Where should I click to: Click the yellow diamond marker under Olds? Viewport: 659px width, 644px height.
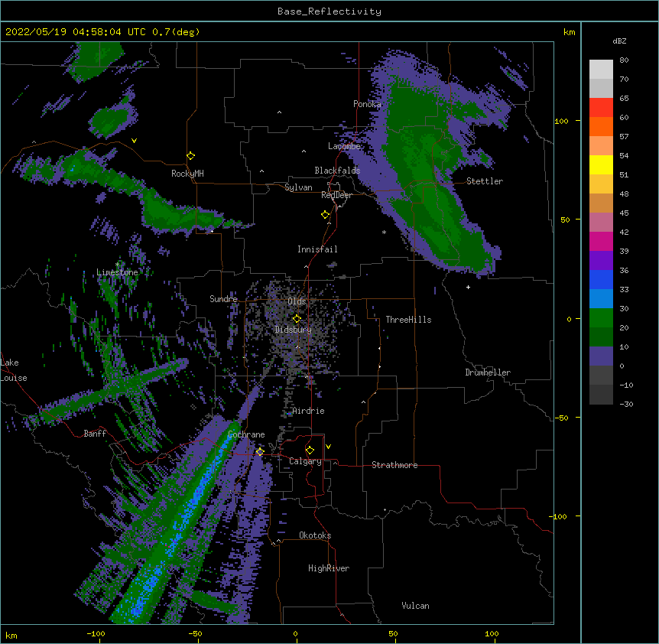point(297,319)
